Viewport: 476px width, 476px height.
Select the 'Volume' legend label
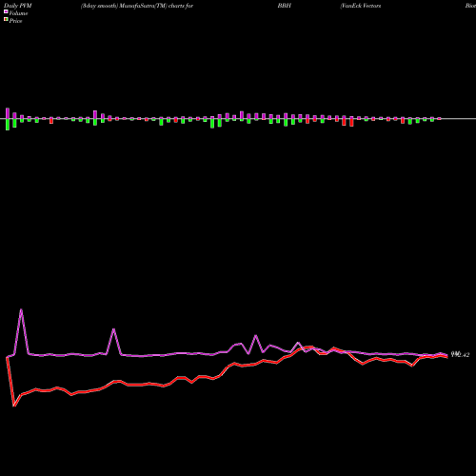click(18, 13)
